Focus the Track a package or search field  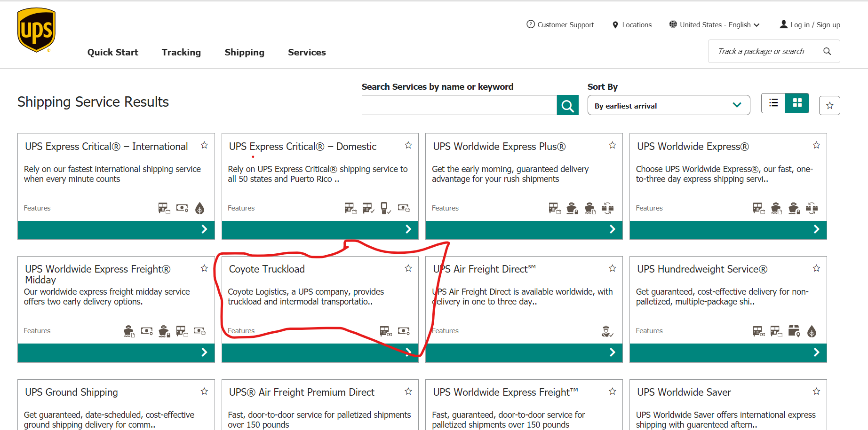(761, 51)
